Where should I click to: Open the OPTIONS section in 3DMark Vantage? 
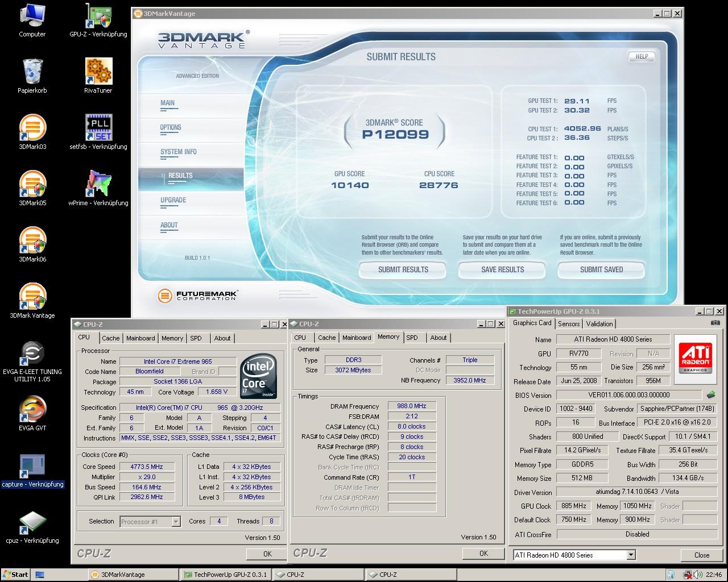tap(171, 128)
